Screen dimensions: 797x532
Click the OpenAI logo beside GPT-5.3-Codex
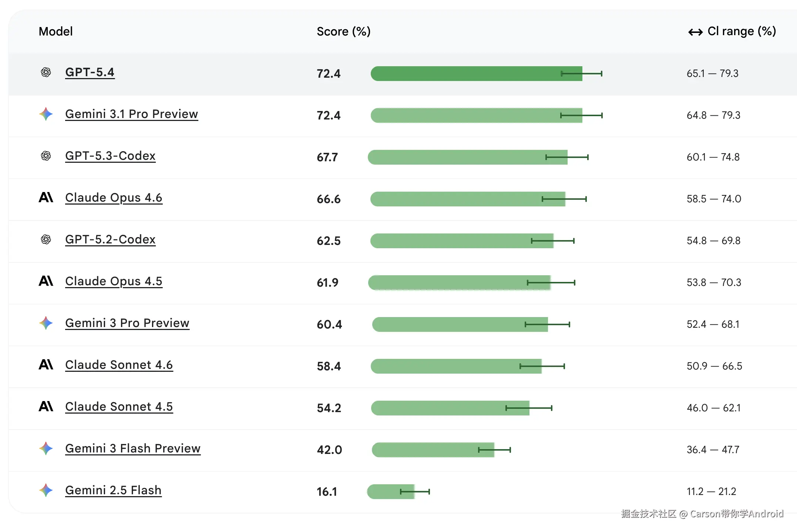46,156
